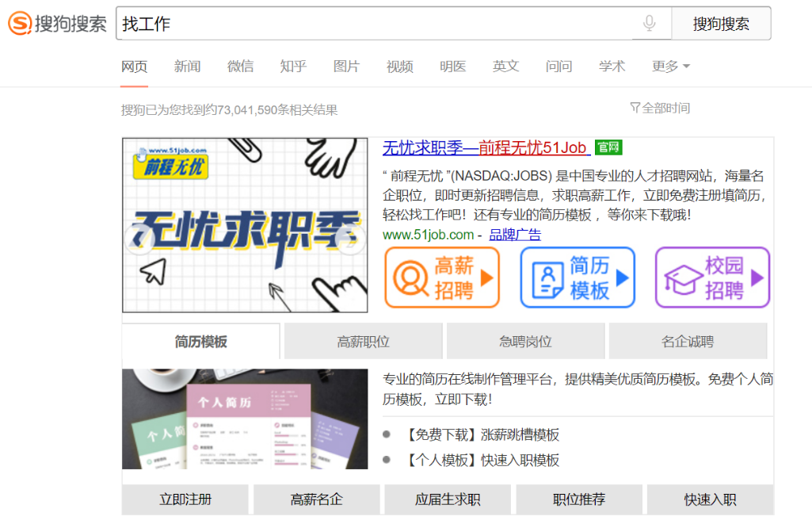
Task: Expand the 更多 dropdown menu
Action: [671, 67]
